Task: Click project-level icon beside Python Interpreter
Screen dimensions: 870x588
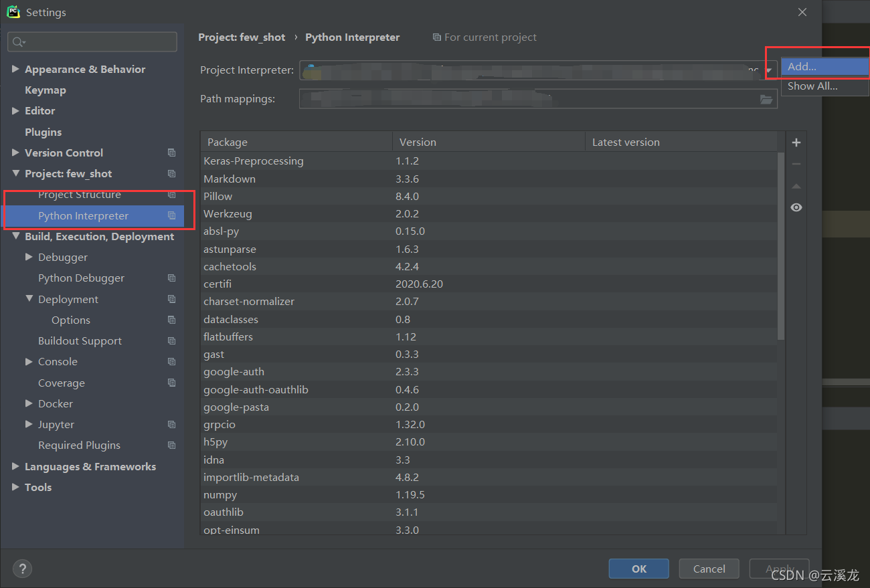Action: (171, 215)
